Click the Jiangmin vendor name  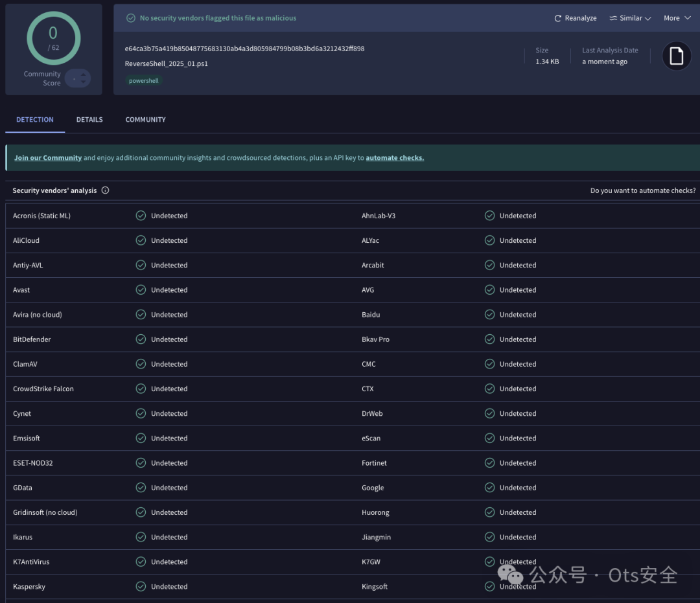(x=377, y=538)
